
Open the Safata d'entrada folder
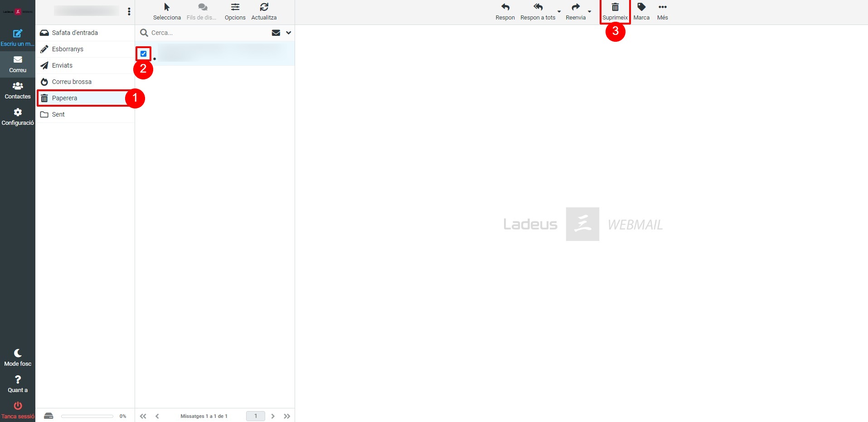tap(75, 33)
